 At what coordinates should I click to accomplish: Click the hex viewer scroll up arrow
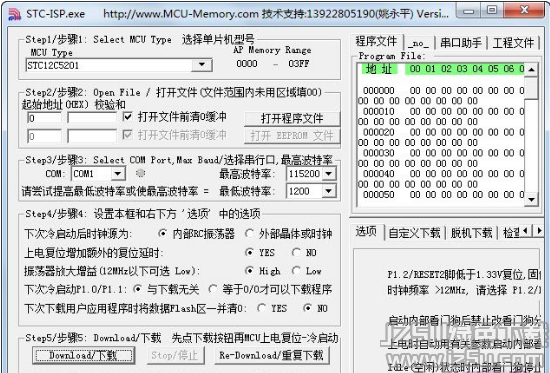(531, 69)
